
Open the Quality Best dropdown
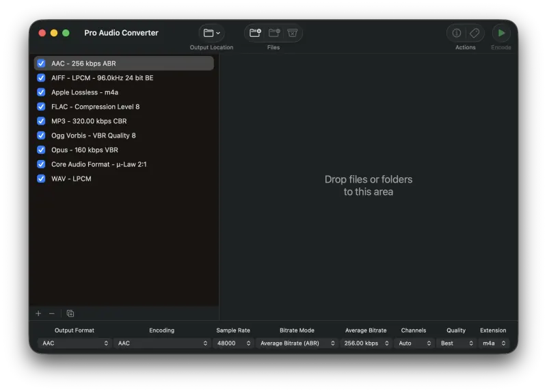click(456, 343)
